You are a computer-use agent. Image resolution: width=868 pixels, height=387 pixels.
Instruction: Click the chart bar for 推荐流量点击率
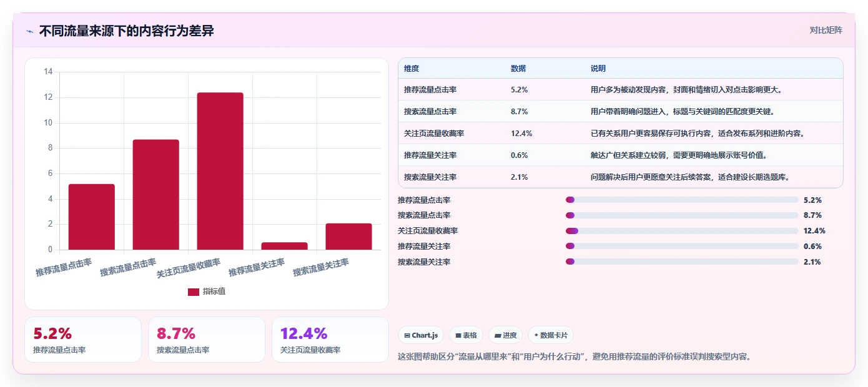[x=92, y=217]
